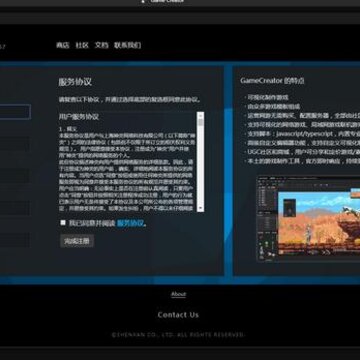Viewport: 360px width, 360px height.
Task: Click the blue-outlined input field at left
Action: click(x=15, y=112)
